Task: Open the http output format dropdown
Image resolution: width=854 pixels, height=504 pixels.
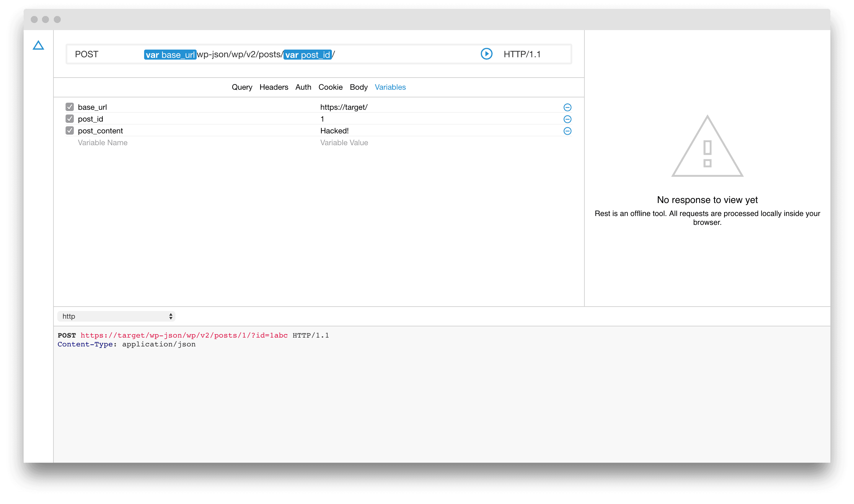Action: point(116,316)
